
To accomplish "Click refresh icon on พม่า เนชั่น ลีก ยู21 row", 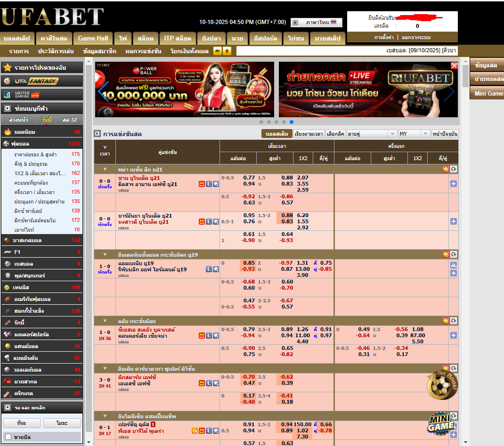I will (x=454, y=169).
